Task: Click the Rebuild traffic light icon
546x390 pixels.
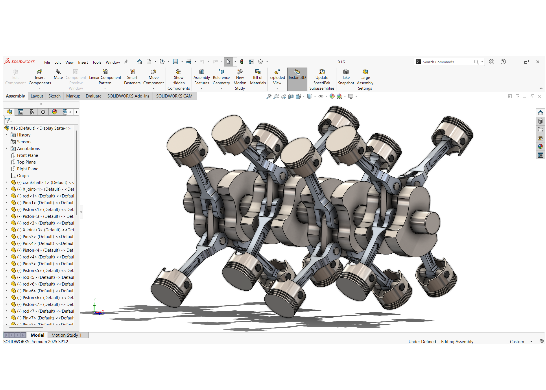Action: point(241,62)
